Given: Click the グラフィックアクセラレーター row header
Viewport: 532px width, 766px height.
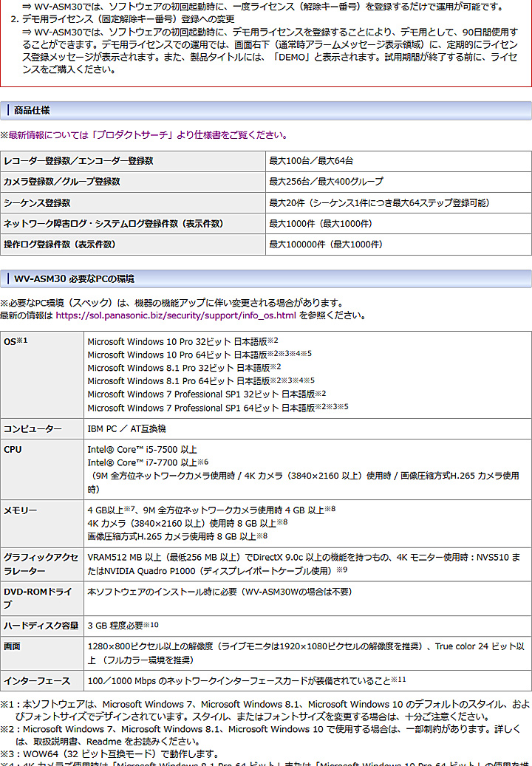Looking at the screenshot, I should pyautogui.click(x=42, y=564).
